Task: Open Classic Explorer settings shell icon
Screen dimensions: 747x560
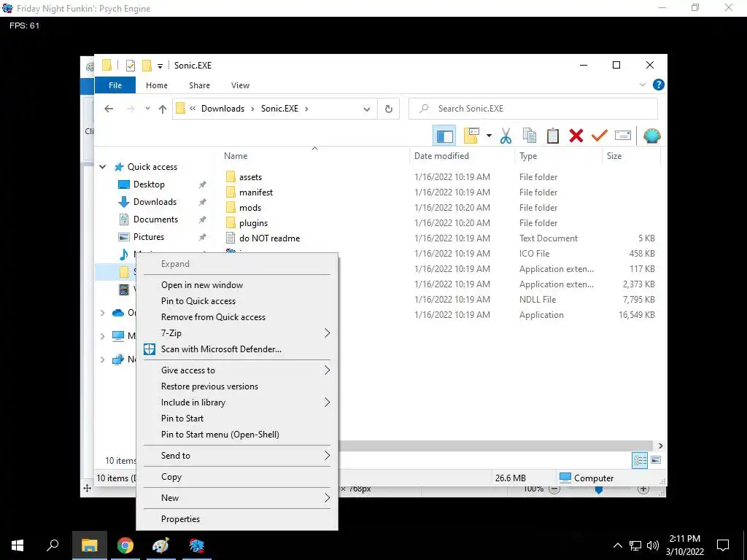Action: pos(651,136)
